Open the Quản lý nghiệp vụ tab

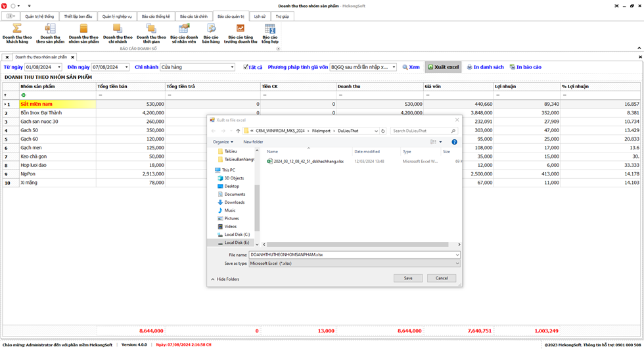pyautogui.click(x=117, y=16)
